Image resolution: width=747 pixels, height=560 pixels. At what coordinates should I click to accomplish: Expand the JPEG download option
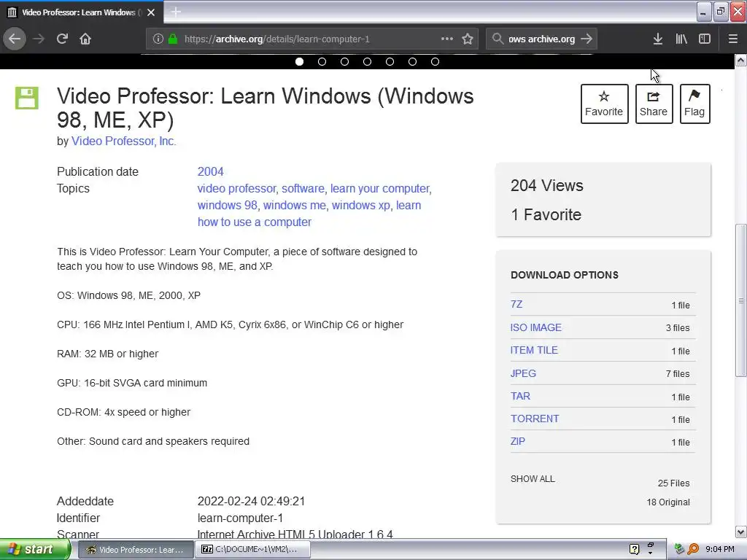coord(523,373)
